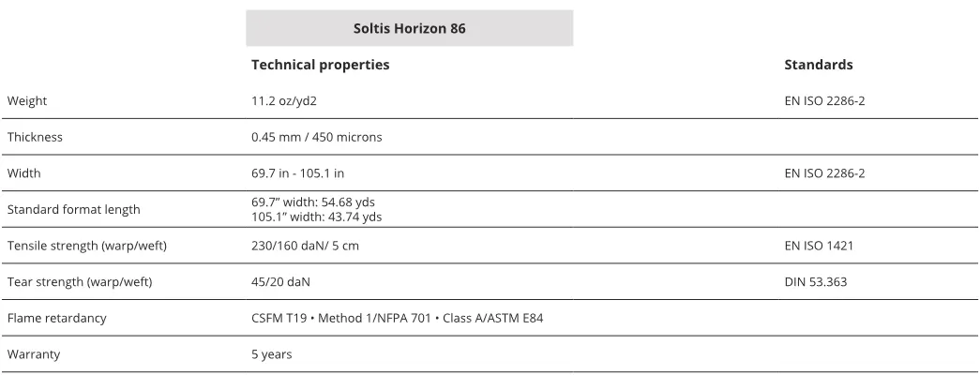Click the EN ISO 1421 standard
The height and width of the screenshot is (375, 980).
coord(819,246)
